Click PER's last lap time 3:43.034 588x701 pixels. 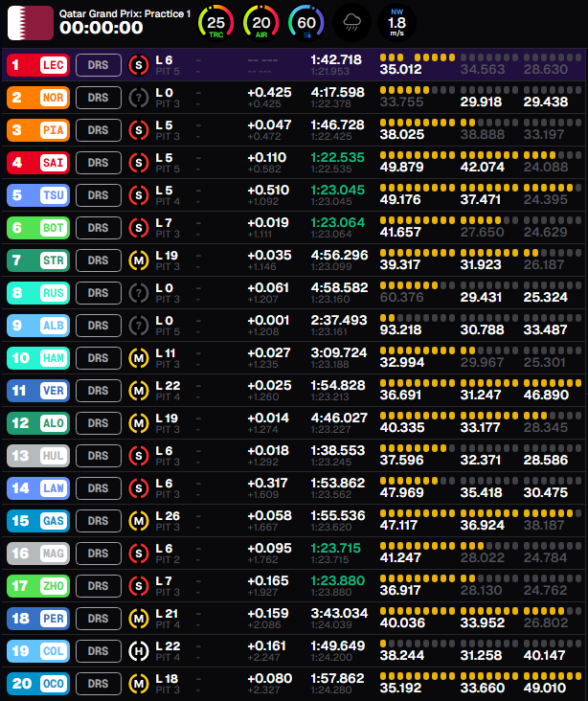tap(339, 613)
